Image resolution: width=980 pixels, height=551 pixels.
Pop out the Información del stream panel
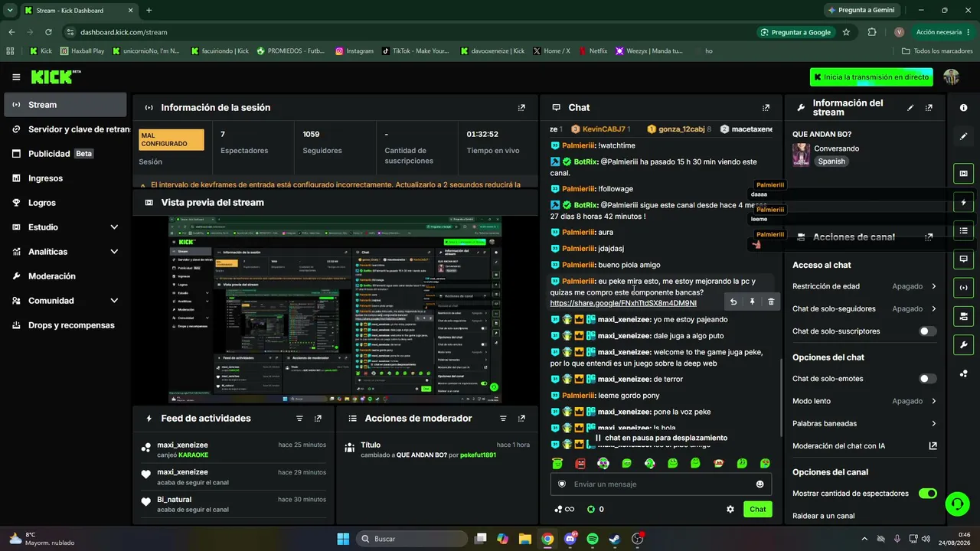coord(929,108)
